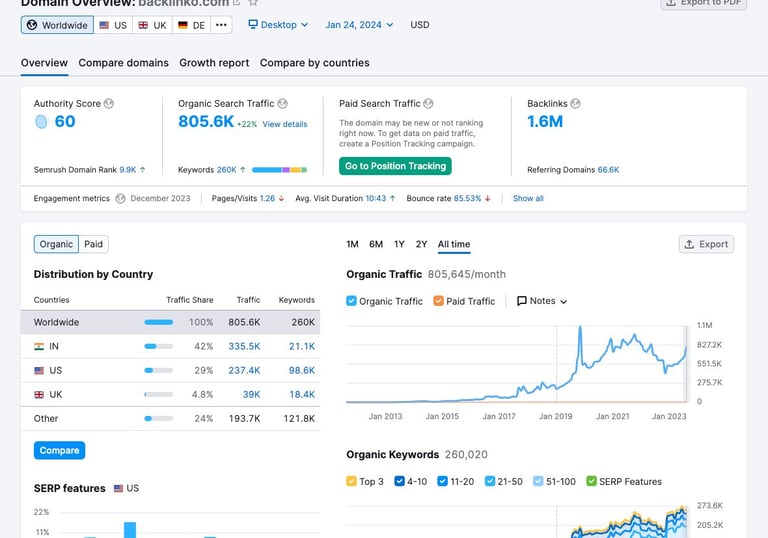Click the info icon next to Authority Score
This screenshot has width=768, height=538.
[109, 103]
